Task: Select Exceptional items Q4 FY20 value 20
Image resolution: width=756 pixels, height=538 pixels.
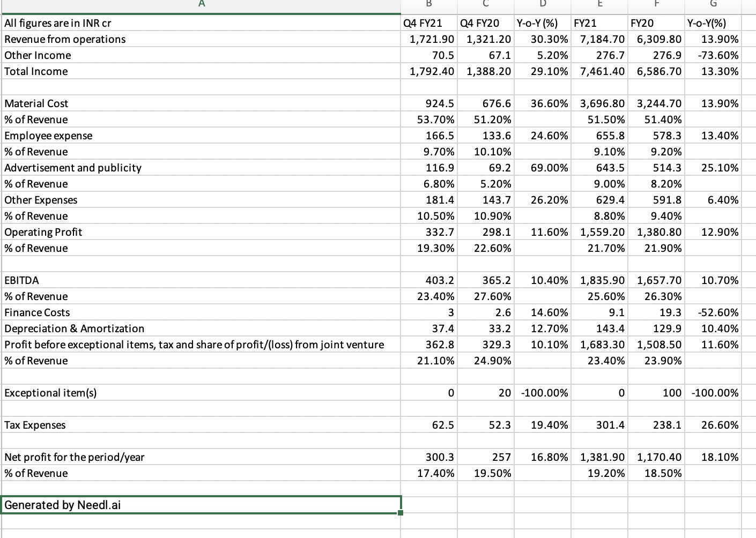Action: (x=486, y=393)
